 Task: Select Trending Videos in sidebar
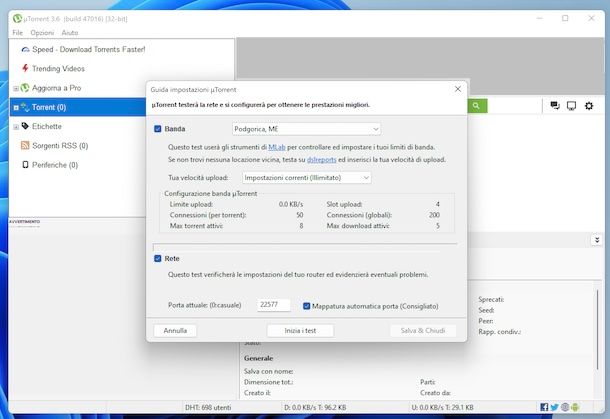pos(58,68)
